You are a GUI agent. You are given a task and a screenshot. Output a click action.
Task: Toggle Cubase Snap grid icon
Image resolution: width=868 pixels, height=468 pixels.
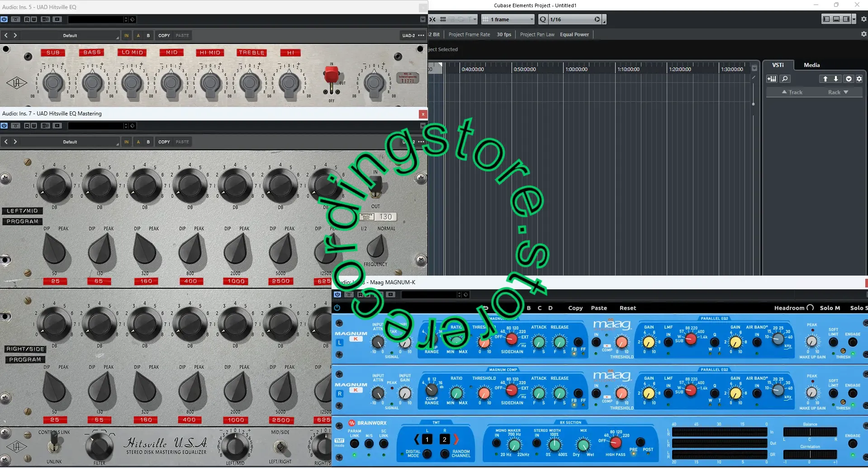[443, 19]
